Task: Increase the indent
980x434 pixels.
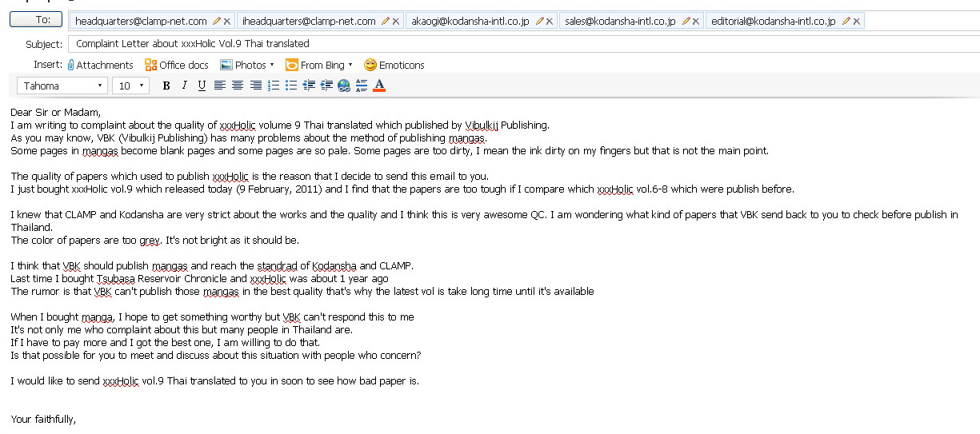Action: 326,86
